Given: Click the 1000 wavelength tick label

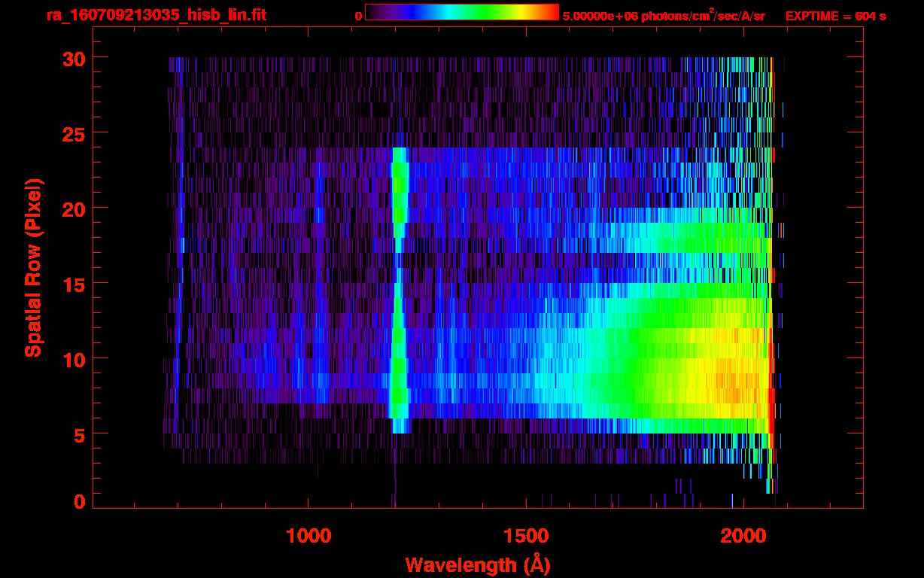Looking at the screenshot, I should 309,536.
